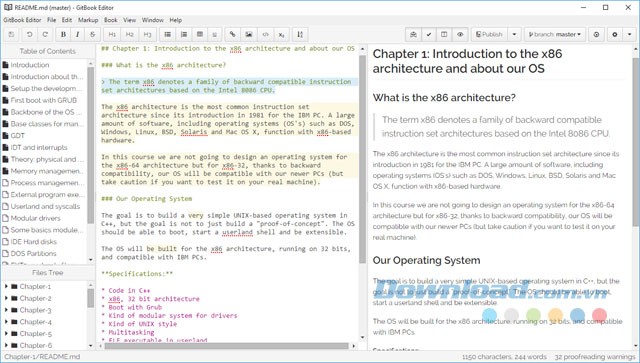The width and height of the screenshot is (640, 363).
Task: Open the Help menu
Action: [x=176, y=20]
